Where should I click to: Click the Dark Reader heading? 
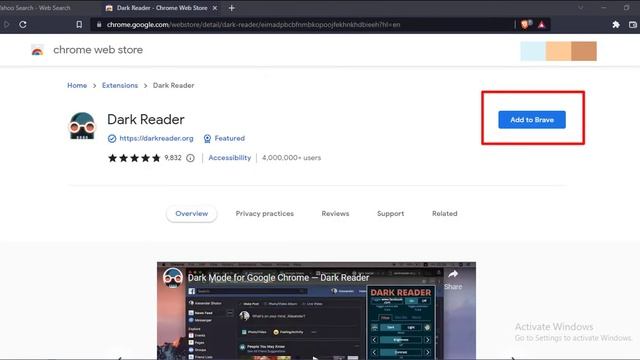point(146,120)
